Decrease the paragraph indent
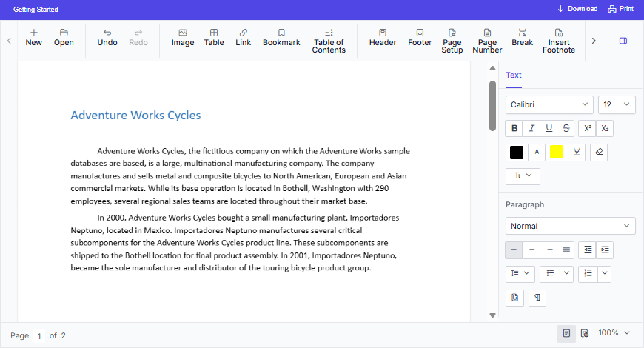 587,250
